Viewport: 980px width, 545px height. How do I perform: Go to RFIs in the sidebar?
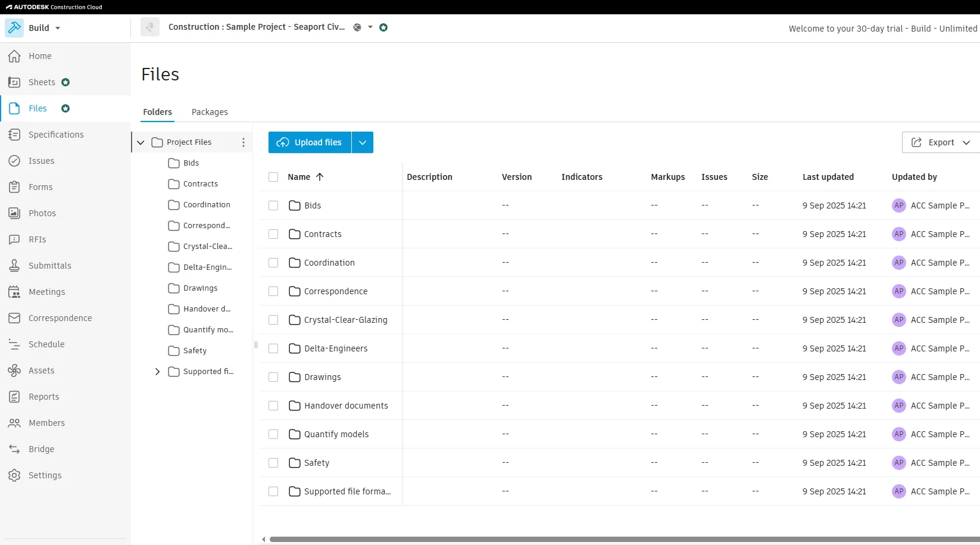38,239
